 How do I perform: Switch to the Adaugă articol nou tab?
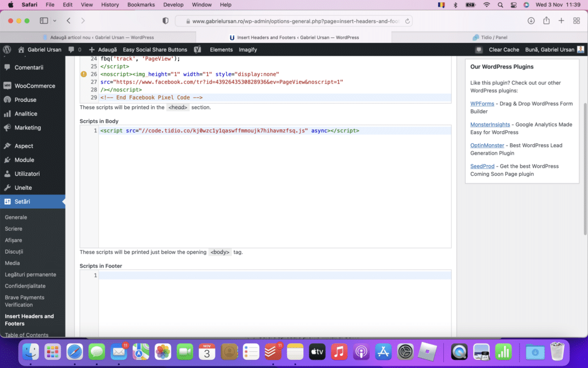pos(98,37)
